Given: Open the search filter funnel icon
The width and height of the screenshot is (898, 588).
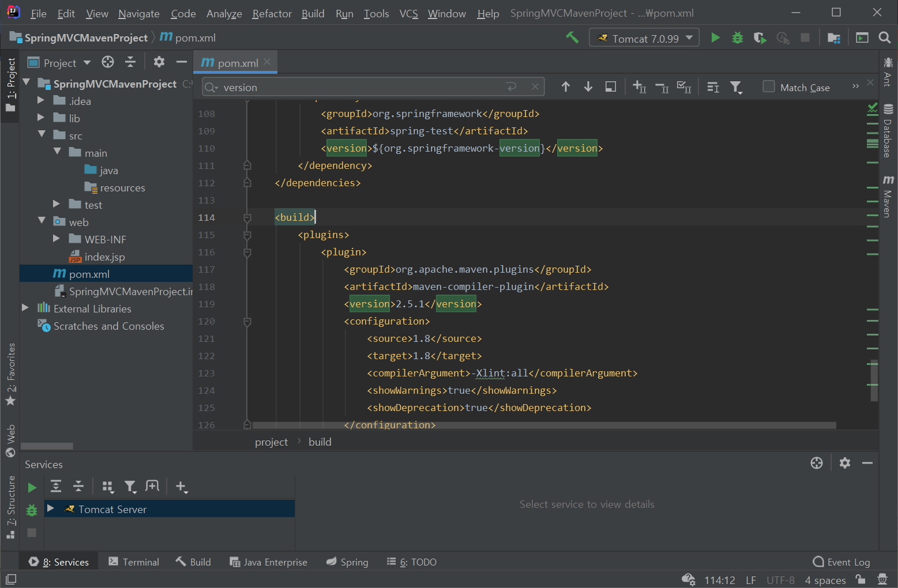Looking at the screenshot, I should click(x=736, y=87).
